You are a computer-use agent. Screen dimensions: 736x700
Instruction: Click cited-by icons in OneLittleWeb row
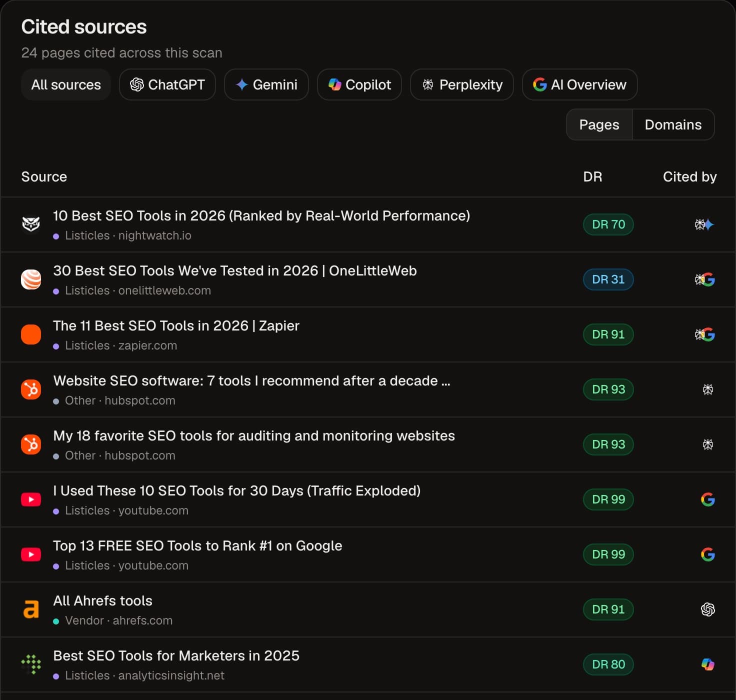click(x=704, y=279)
